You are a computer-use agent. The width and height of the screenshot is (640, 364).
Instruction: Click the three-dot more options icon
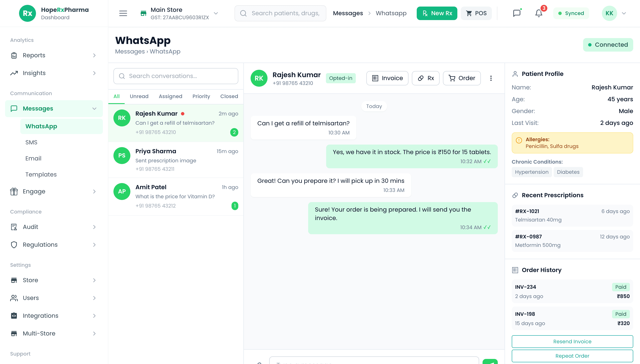click(x=491, y=78)
